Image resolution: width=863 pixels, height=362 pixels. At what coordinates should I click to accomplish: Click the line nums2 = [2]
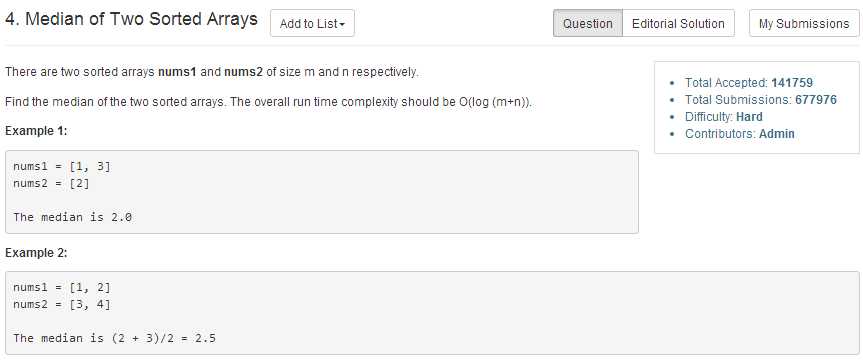(x=51, y=183)
